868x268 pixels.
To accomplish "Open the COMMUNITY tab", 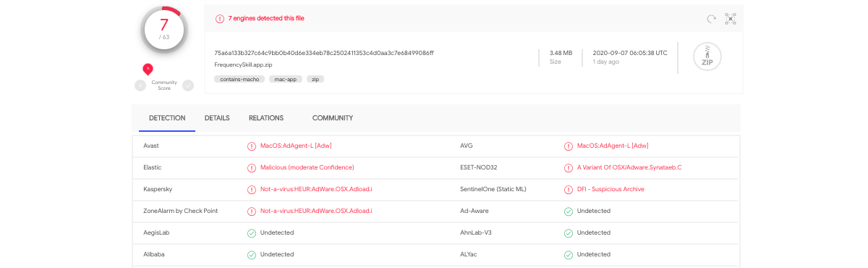I will (x=333, y=118).
